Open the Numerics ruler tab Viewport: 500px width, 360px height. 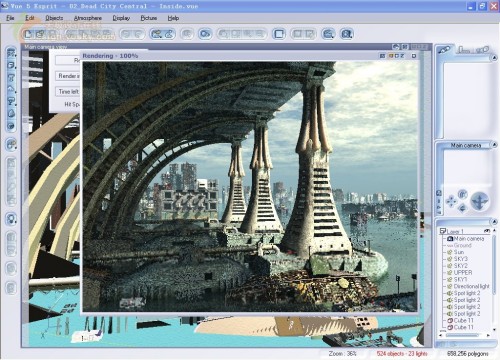(x=464, y=50)
